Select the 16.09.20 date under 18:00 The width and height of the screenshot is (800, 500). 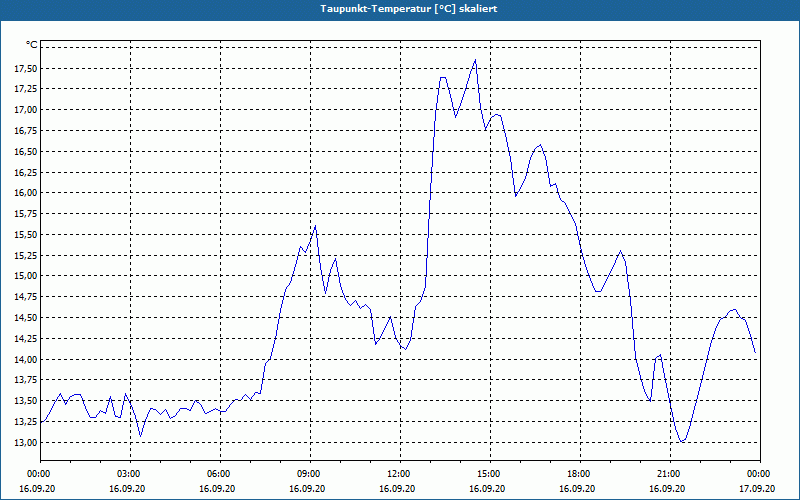point(578,488)
